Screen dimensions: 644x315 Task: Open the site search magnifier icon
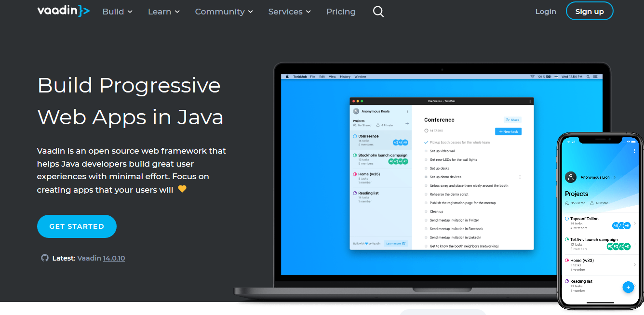[378, 12]
